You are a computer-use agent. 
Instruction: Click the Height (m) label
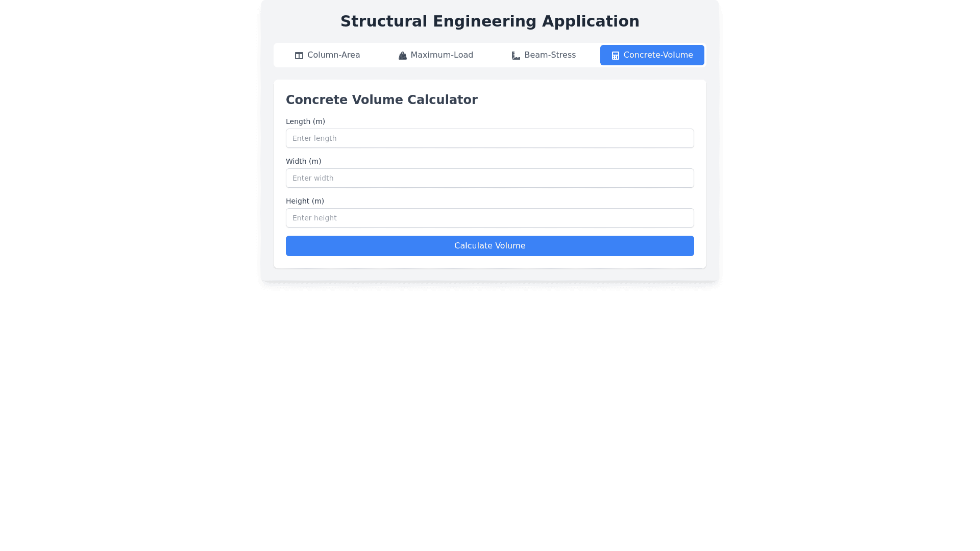click(x=305, y=201)
